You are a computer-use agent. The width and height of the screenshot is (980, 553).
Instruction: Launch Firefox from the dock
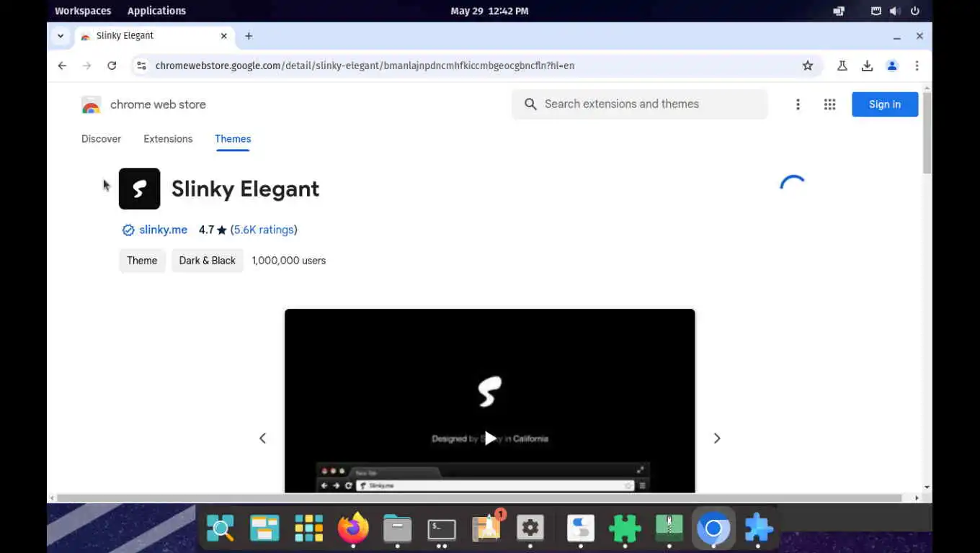[x=353, y=529]
